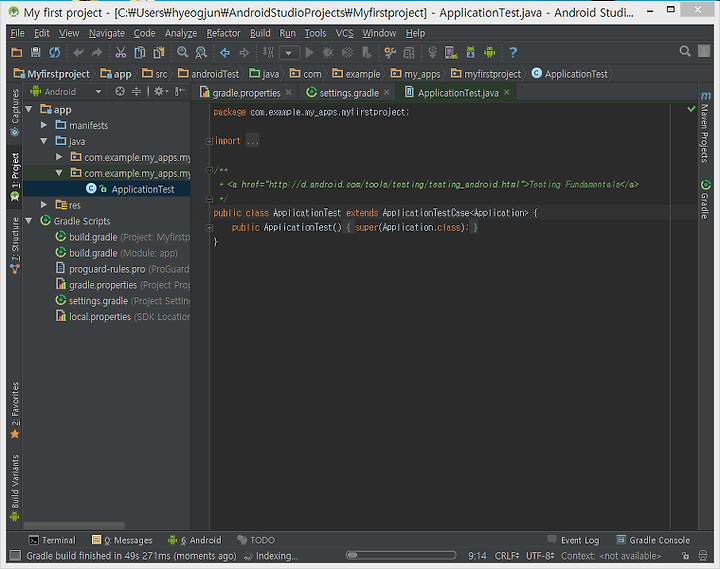The height and width of the screenshot is (569, 720).
Task: Toggle the Gradle side tab
Action: 705,199
